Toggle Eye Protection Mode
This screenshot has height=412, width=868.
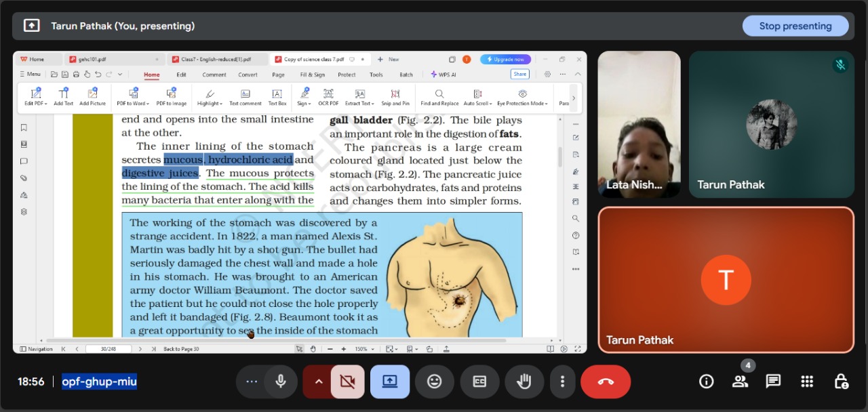[x=522, y=97]
